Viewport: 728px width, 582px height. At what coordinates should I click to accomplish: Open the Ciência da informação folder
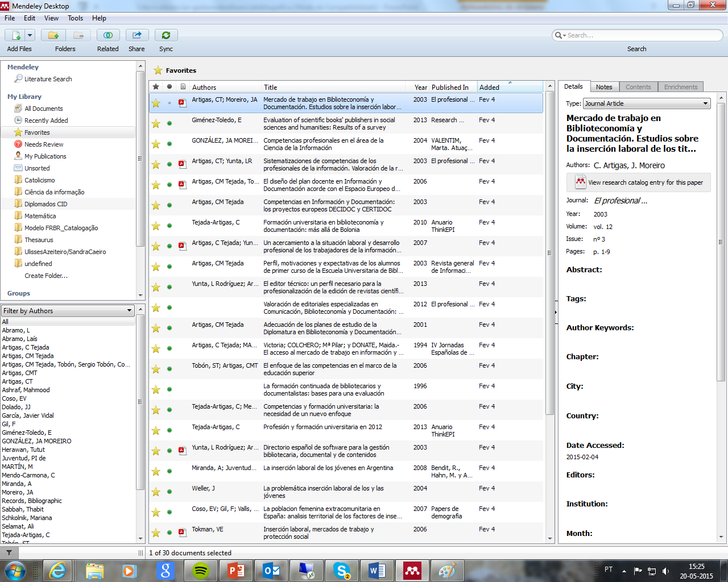click(x=54, y=192)
